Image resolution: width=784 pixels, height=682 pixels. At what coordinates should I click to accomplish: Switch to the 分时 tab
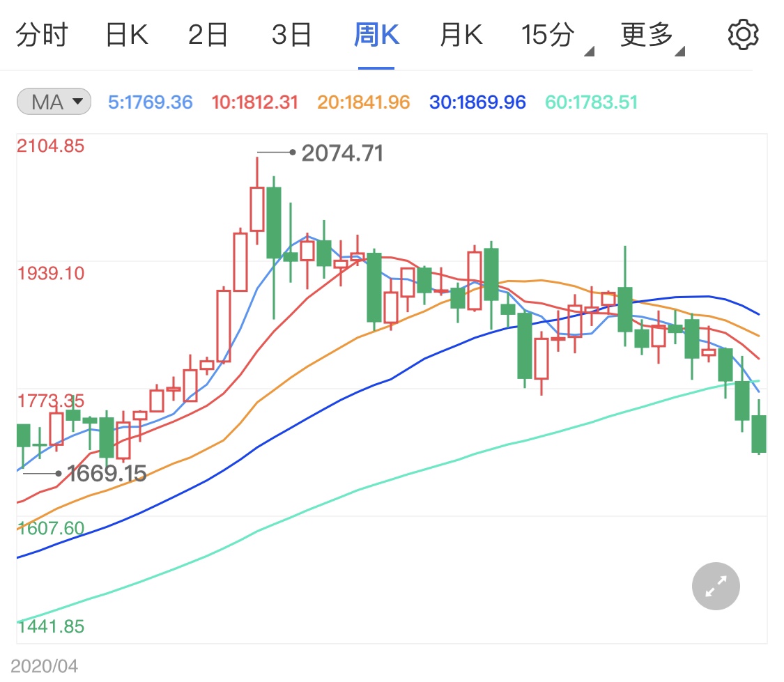tap(42, 35)
